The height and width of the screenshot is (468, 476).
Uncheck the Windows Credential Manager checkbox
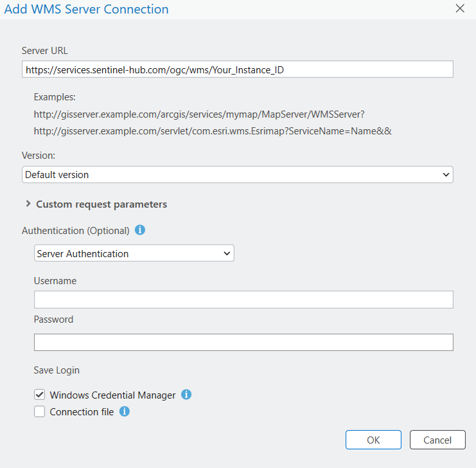[x=39, y=395]
